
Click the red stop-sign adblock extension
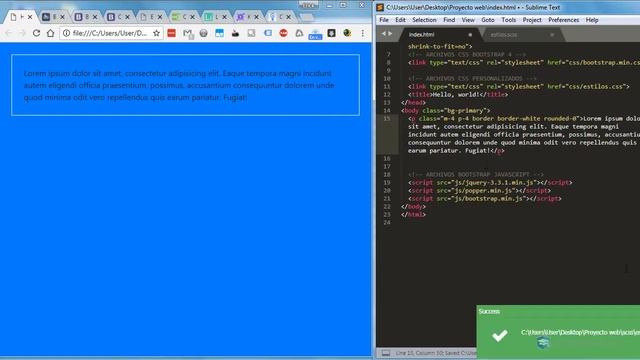(283, 33)
